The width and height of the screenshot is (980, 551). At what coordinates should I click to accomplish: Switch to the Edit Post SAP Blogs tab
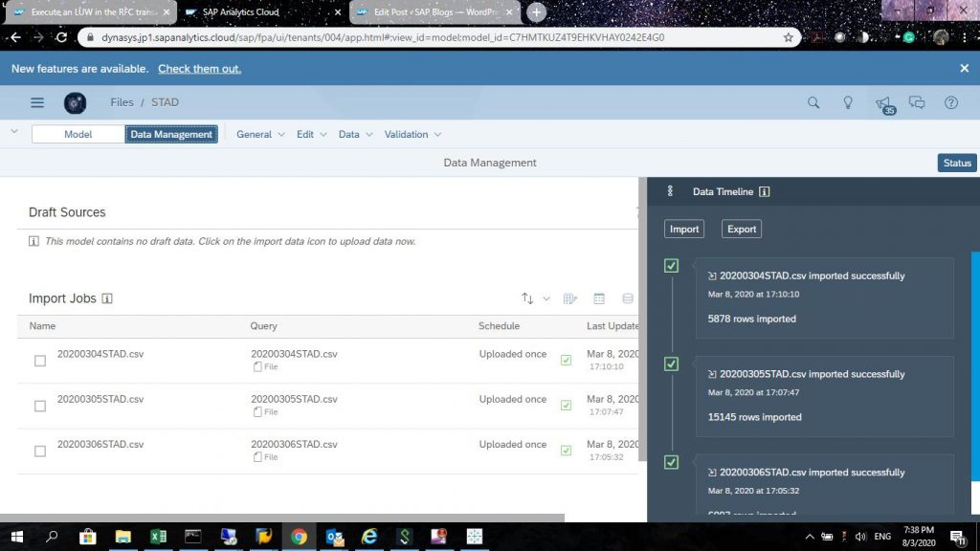(x=435, y=11)
